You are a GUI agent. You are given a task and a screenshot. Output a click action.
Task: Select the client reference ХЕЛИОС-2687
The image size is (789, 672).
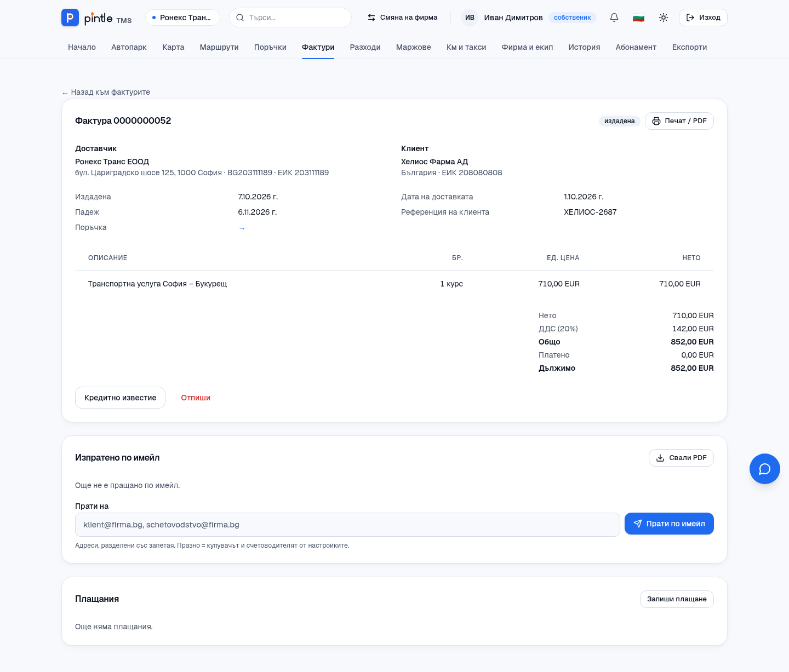point(590,212)
